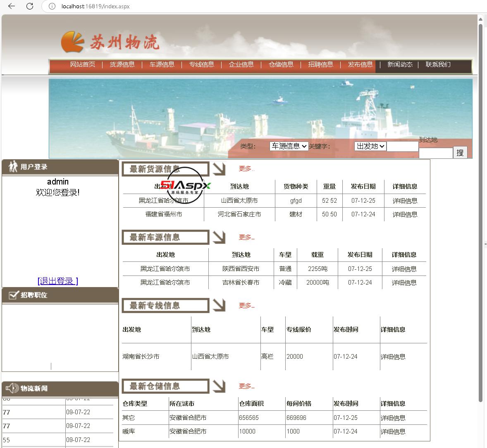487x448 pixels.
Task: Click 更多 link next to 最新专线信息
Action: (x=247, y=306)
